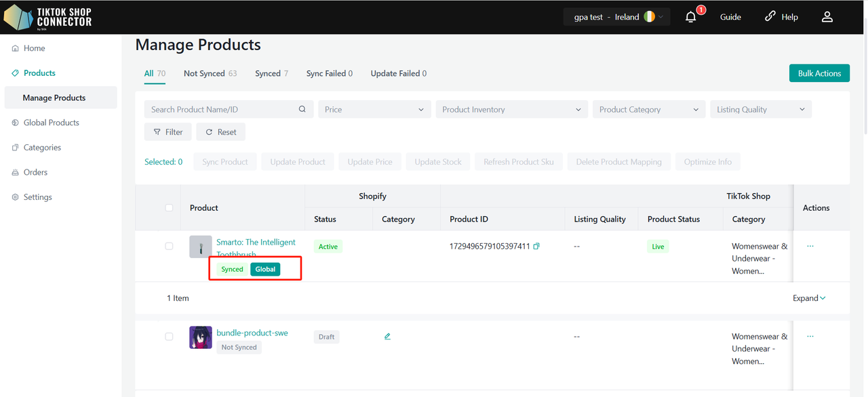
Task: Toggle the select-all products header checkbox
Action: (x=169, y=208)
